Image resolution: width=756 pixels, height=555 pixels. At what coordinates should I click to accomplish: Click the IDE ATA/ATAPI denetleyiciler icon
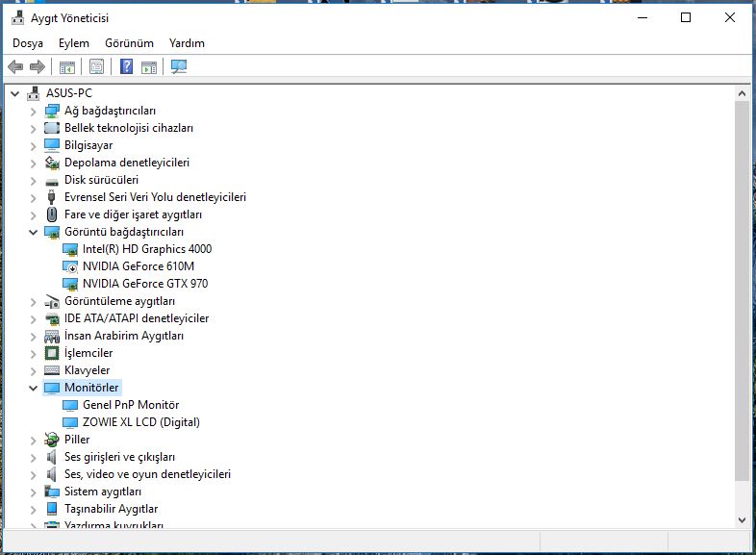(52, 318)
